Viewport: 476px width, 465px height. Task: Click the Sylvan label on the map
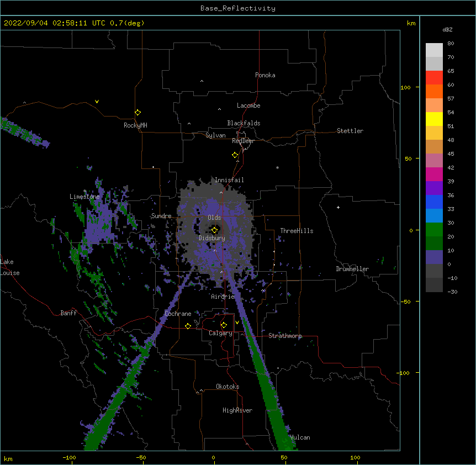(215, 135)
